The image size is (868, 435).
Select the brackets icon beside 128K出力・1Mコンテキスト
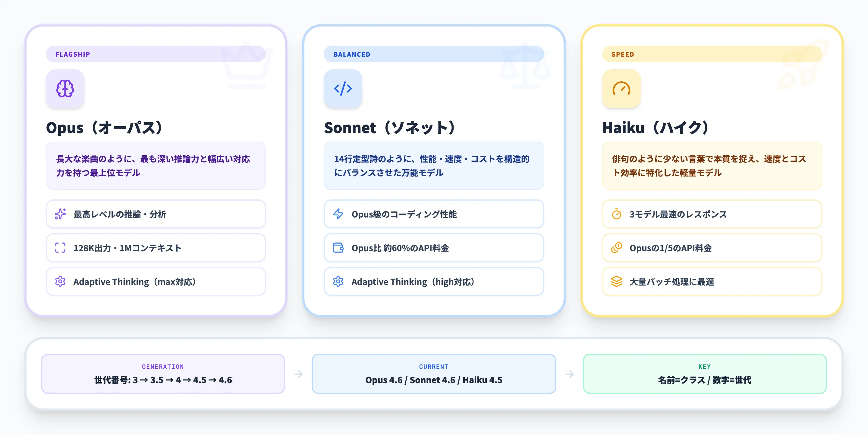point(60,248)
